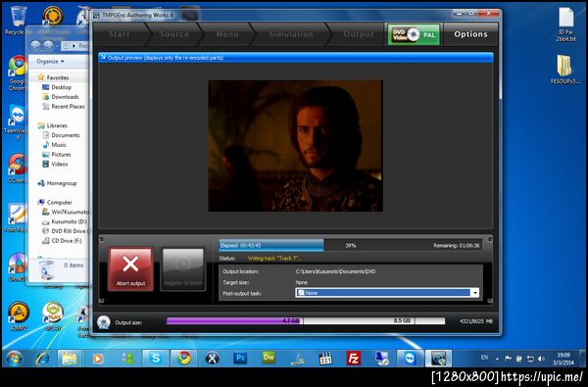Open TeamViewer 6 desktop shortcut
Viewport: 588px width, 387px height.
coord(18,122)
